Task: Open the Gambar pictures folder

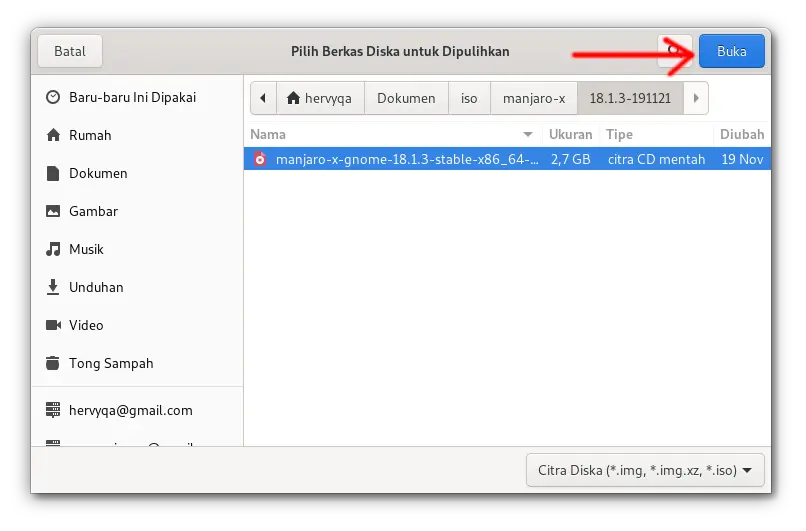Action: tap(137, 211)
